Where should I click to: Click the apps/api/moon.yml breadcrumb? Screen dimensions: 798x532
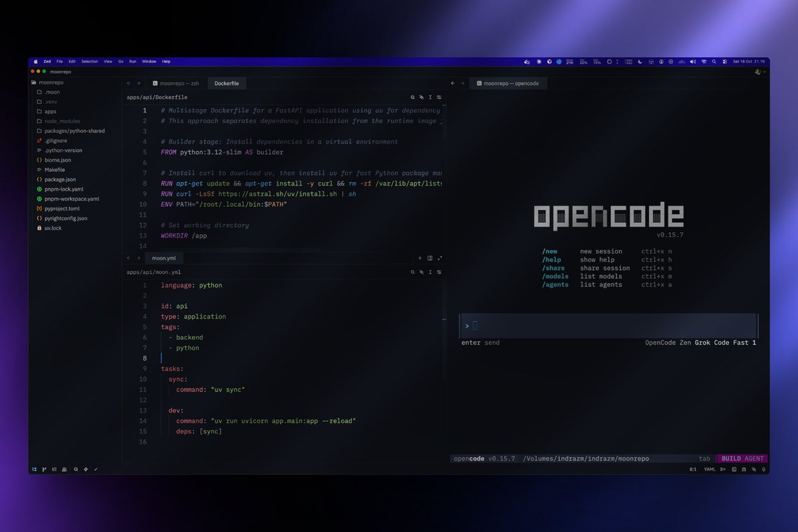tap(154, 272)
